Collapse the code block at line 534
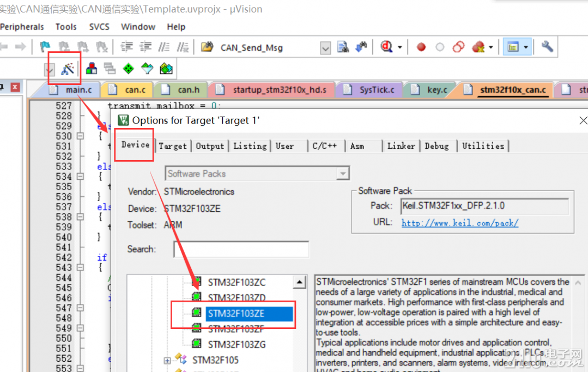 point(80,176)
